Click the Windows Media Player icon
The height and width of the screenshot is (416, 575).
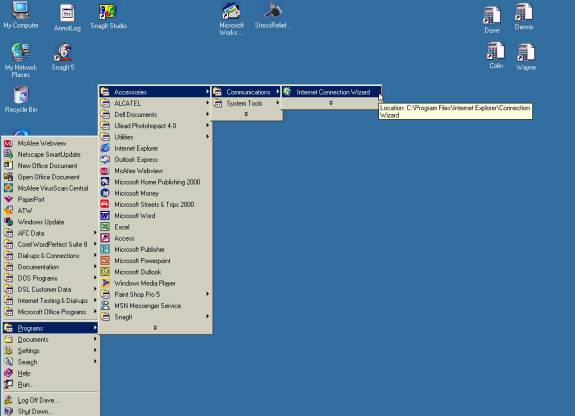(x=105, y=283)
